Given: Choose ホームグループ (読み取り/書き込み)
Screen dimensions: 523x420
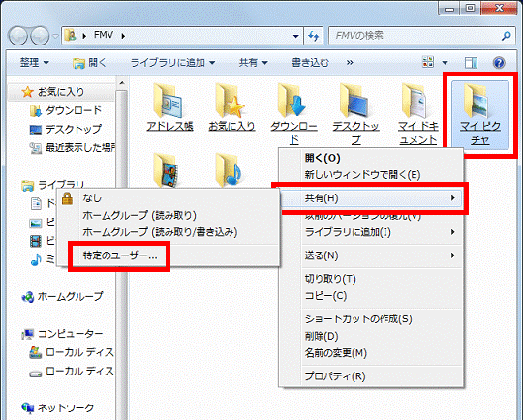Looking at the screenshot, I should tap(169, 232).
